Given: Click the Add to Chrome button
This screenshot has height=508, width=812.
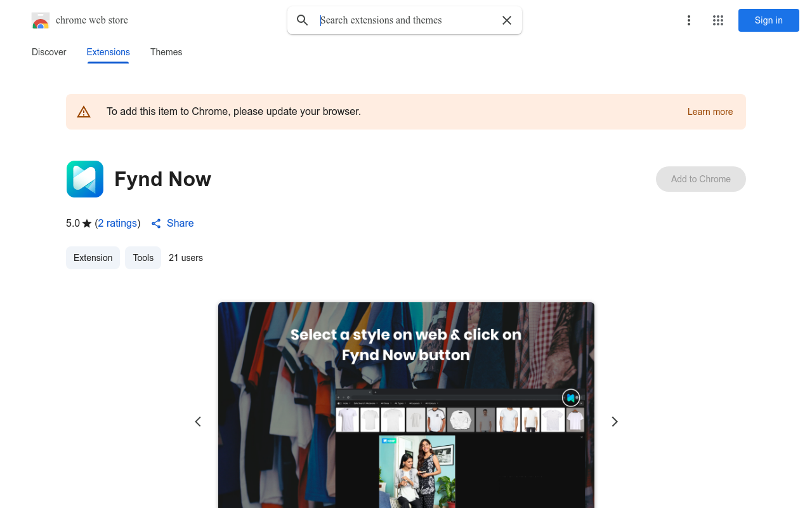Looking at the screenshot, I should point(701,179).
